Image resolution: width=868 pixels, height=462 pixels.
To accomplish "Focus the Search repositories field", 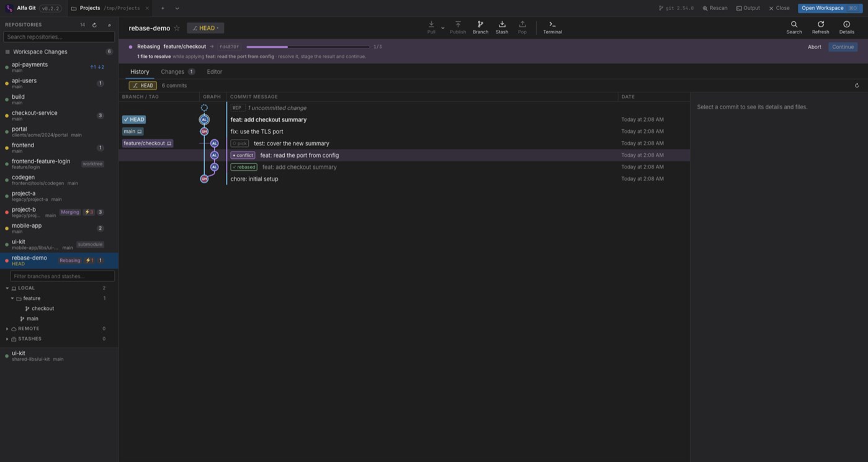I will point(59,37).
